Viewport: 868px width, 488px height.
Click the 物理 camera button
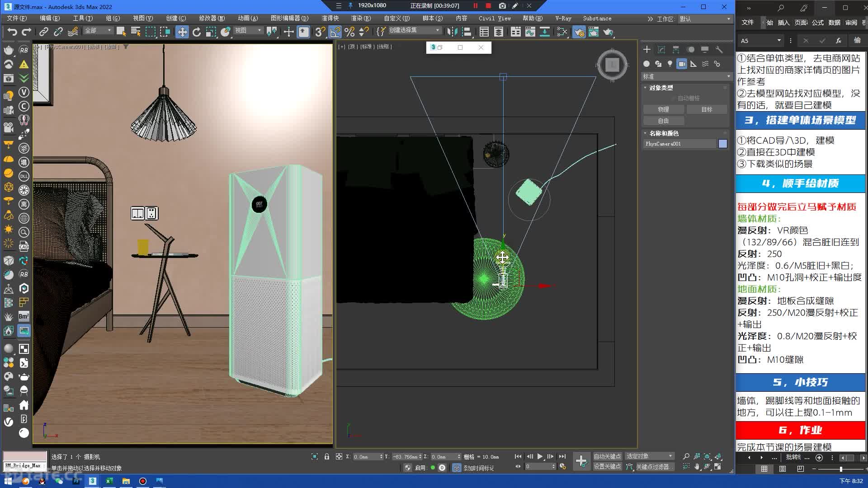[x=663, y=109]
